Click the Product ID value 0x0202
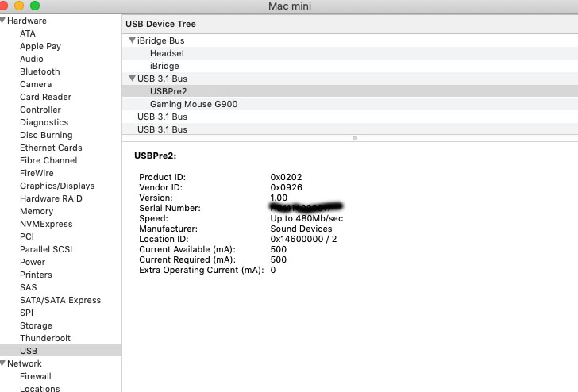The image size is (578, 392). pyautogui.click(x=286, y=177)
